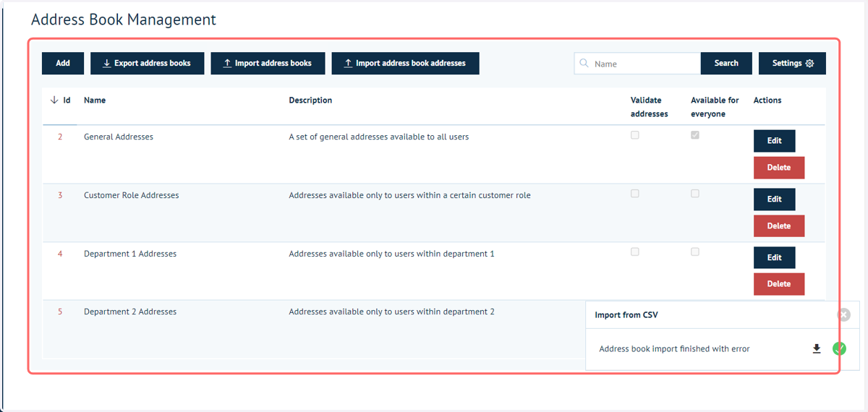Download the import error report

tap(817, 348)
